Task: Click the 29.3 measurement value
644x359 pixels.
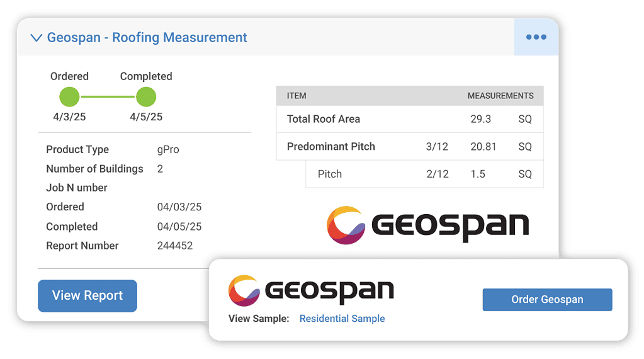Action: 480,119
